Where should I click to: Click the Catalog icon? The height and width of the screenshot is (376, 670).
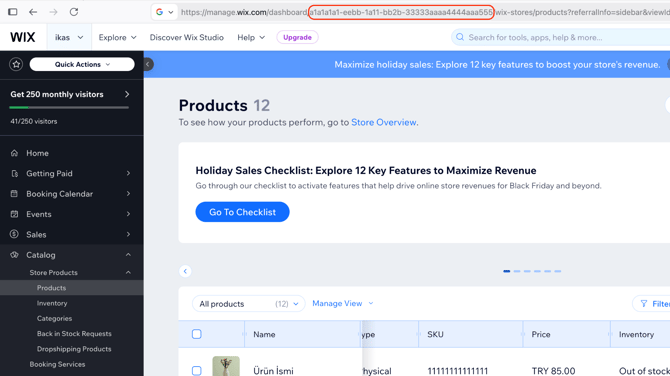point(15,255)
